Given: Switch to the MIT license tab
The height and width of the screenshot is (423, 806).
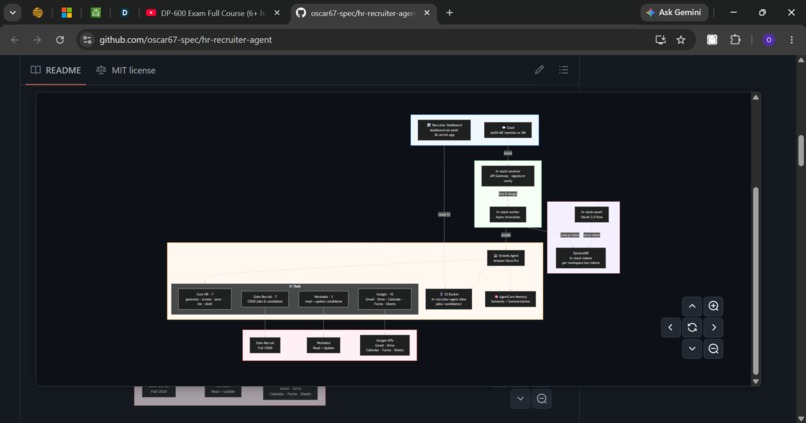Looking at the screenshot, I should (126, 70).
